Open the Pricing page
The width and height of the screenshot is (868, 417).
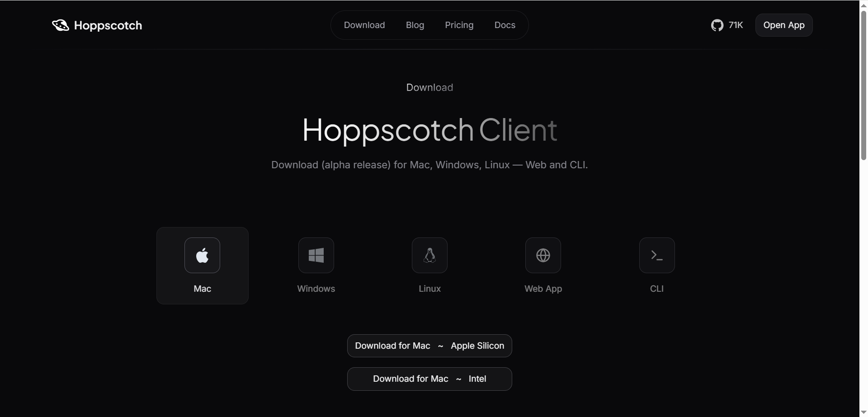click(x=459, y=25)
